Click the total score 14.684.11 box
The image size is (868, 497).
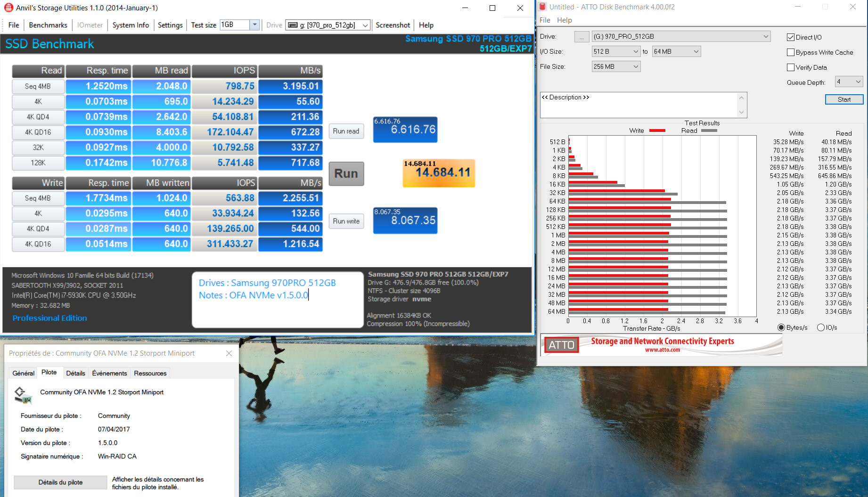[x=439, y=173]
